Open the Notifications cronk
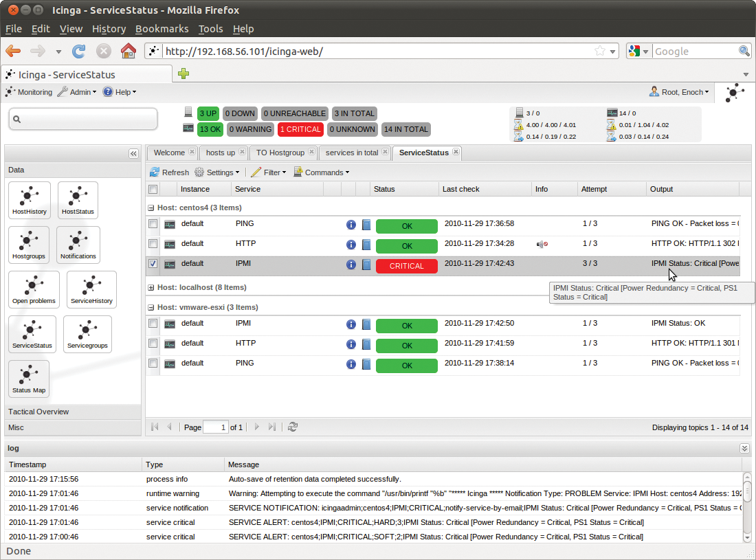The image size is (756, 560). click(78, 245)
